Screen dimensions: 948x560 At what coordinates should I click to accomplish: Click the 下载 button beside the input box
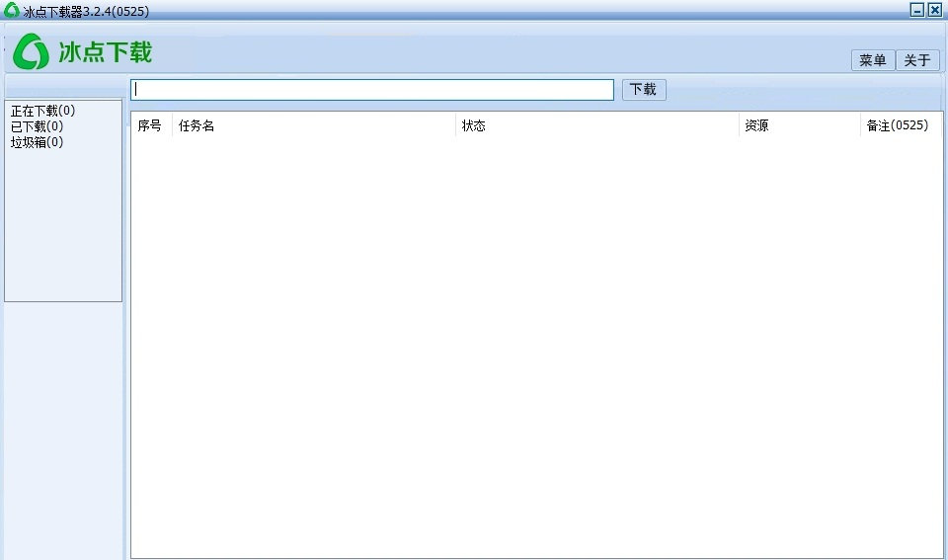click(644, 90)
